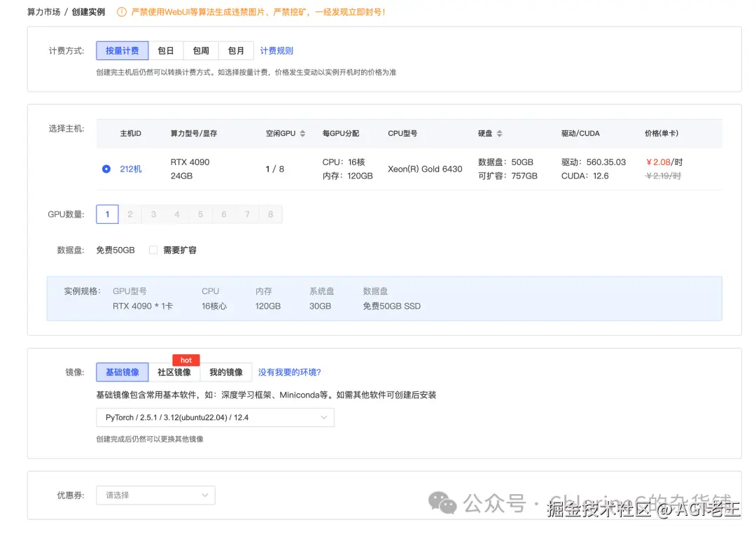Open the 优惠券 请选择 dropdown
The height and width of the screenshot is (534, 756).
(155, 495)
